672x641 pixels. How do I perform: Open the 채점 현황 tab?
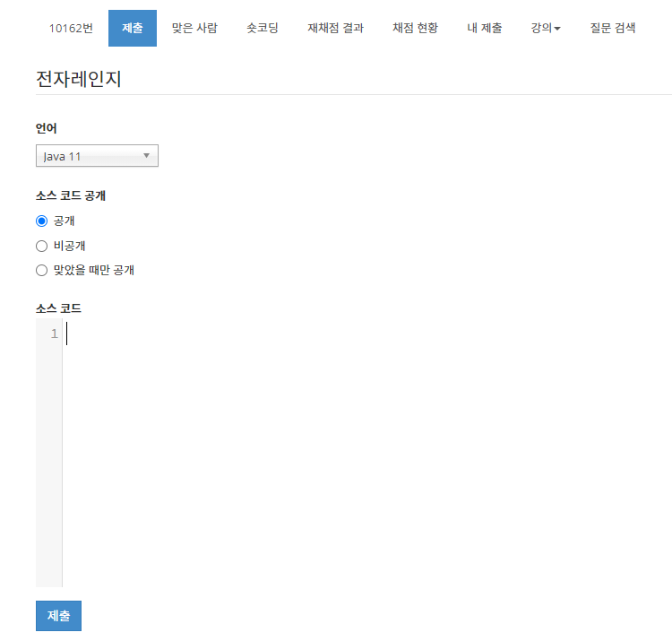coord(415,29)
